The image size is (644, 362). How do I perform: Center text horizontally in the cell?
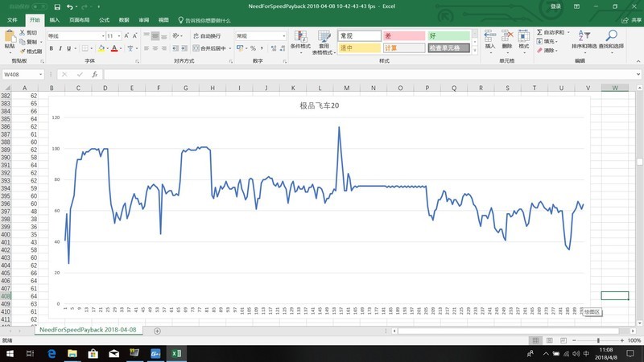click(155, 48)
